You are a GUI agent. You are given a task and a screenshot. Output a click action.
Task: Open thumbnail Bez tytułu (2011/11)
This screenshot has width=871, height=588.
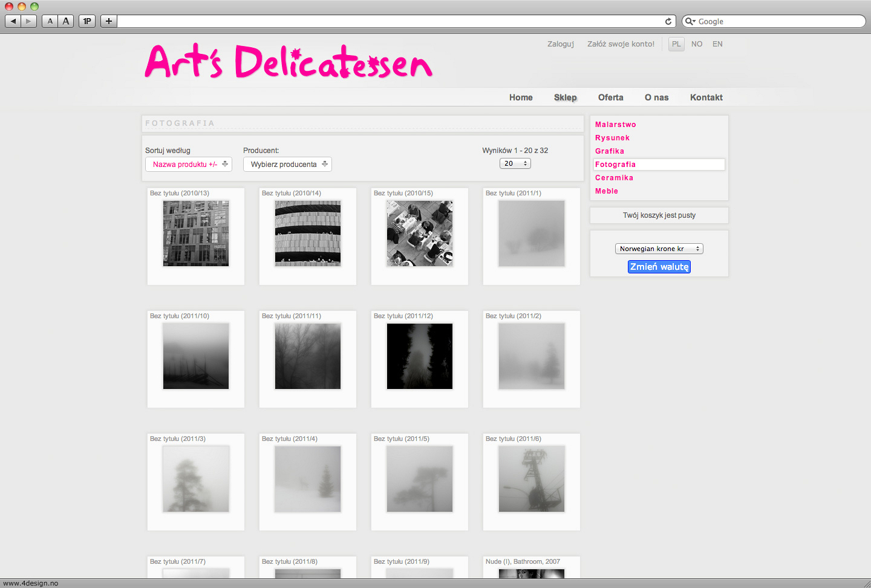[308, 356]
